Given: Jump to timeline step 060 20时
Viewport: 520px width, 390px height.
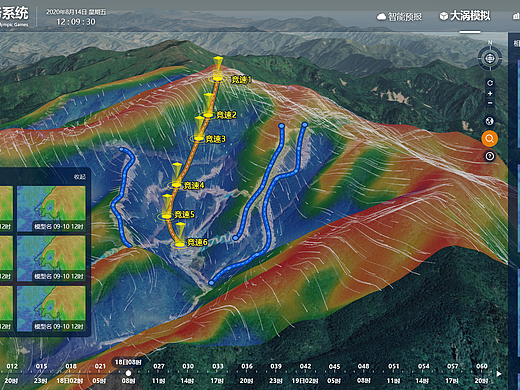Looking at the screenshot, I should (x=482, y=373).
